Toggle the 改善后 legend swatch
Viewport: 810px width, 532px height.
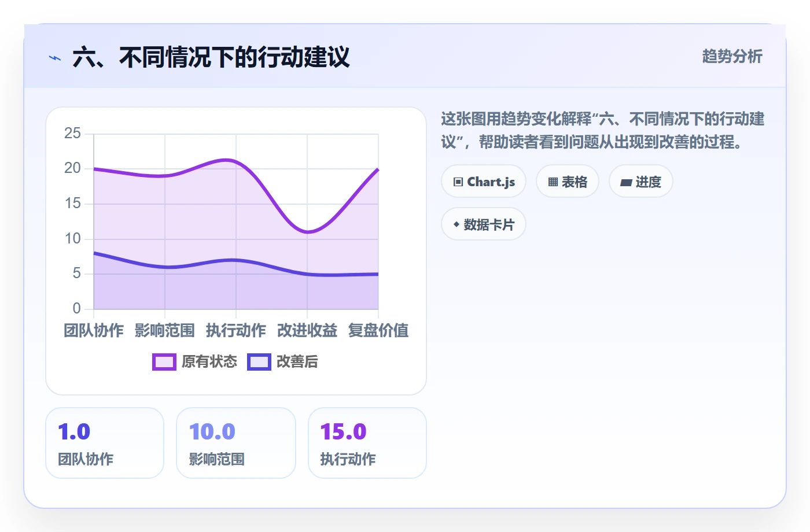coord(259,362)
